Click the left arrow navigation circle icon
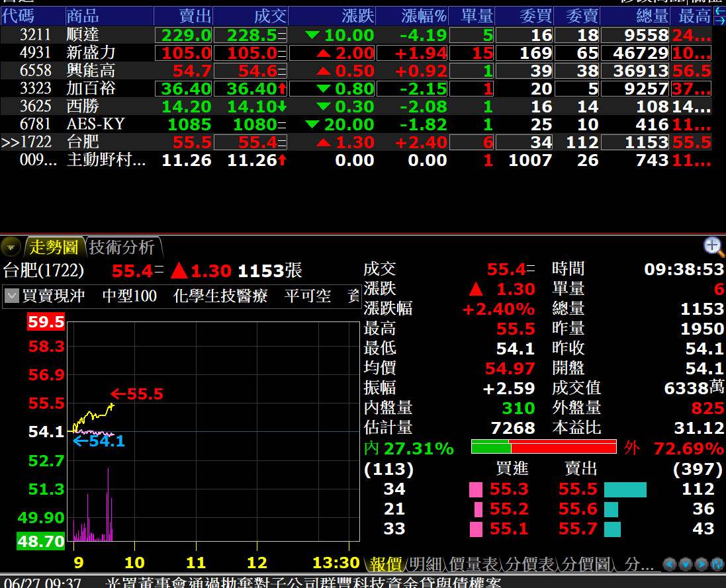This screenshot has height=588, width=726. [x=670, y=564]
